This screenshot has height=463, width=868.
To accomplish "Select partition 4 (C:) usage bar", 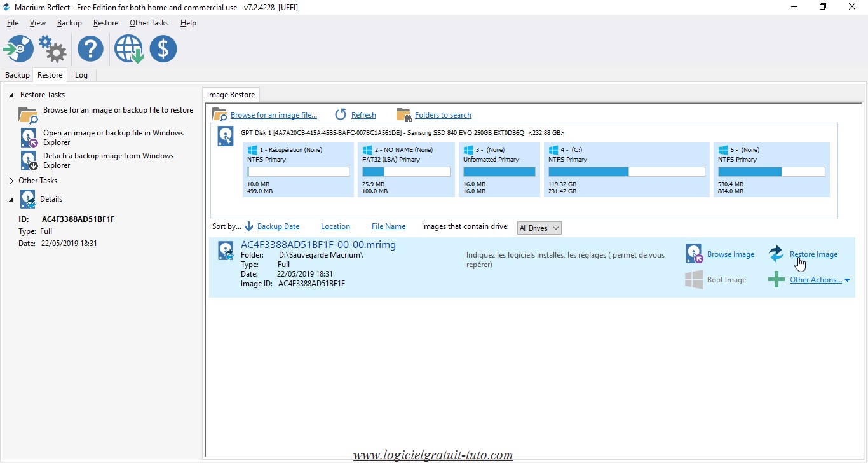I will (x=627, y=172).
